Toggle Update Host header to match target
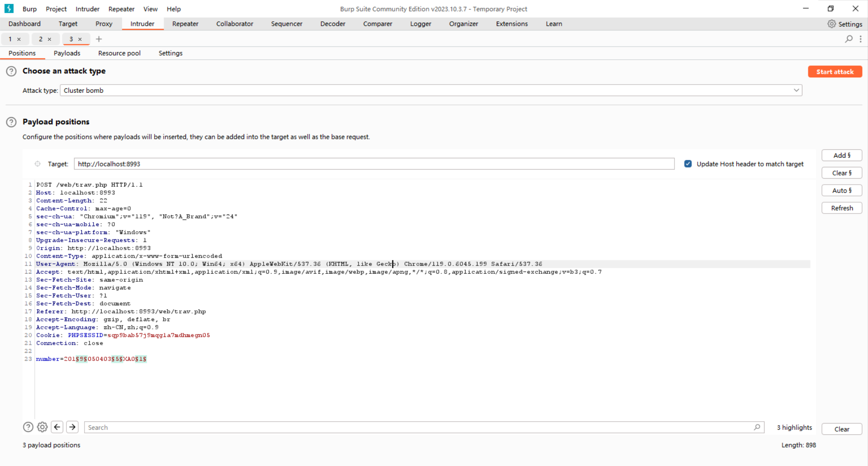The height and width of the screenshot is (466, 868). click(x=688, y=164)
